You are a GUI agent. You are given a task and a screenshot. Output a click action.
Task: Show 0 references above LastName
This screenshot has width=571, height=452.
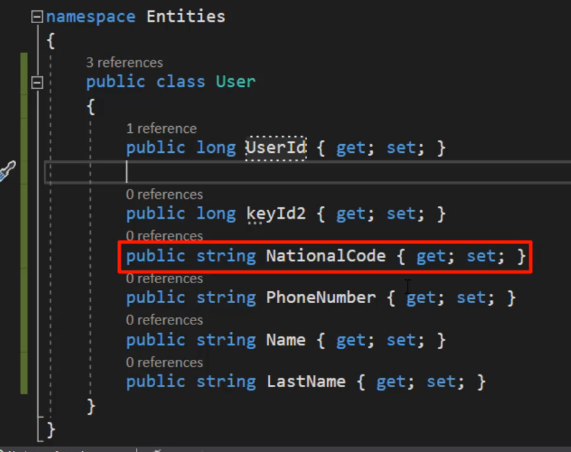pos(164,362)
